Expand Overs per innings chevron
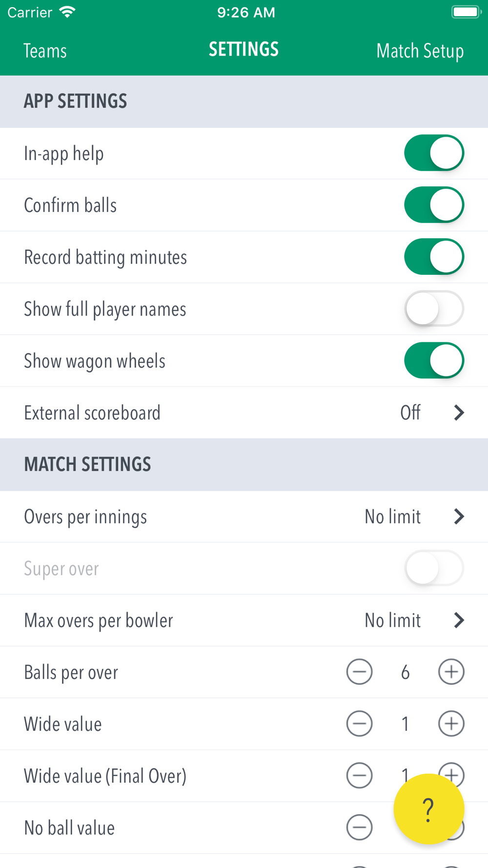Viewport: 488px width, 868px height. (x=459, y=517)
